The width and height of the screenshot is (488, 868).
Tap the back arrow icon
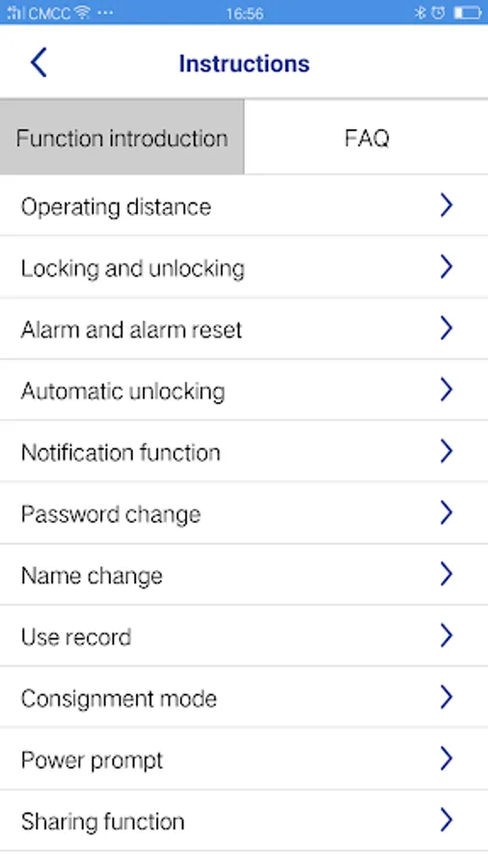[x=39, y=62]
